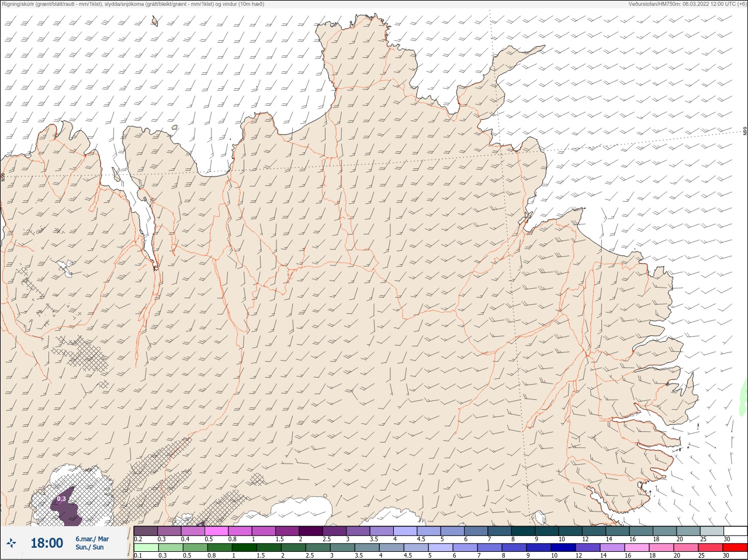Viewport: 748px width, 560px height.
Task: Click the '0.3' value label on the purple precipitation patch
Action: pyautogui.click(x=62, y=499)
